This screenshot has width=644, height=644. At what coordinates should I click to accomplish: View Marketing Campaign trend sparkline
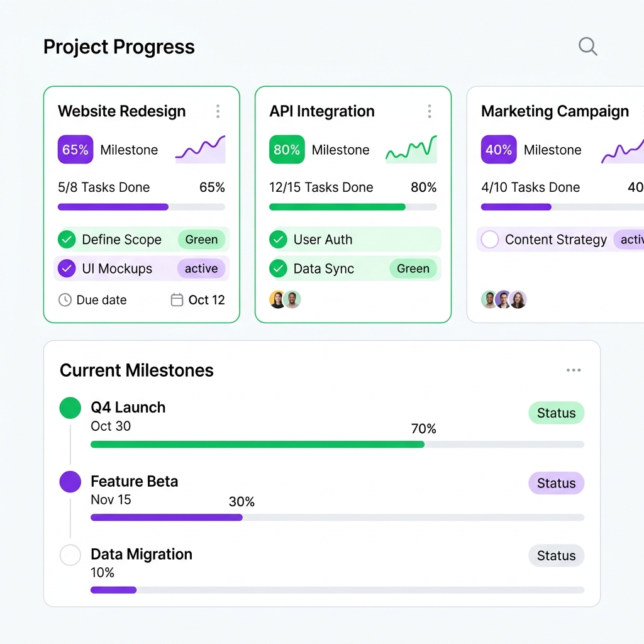(623, 150)
